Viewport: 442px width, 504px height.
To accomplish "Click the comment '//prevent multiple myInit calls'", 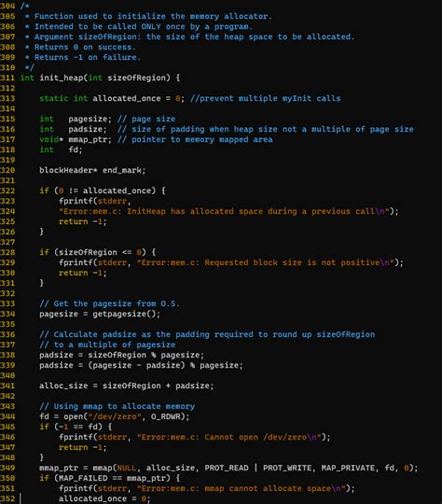I will pos(266,98).
